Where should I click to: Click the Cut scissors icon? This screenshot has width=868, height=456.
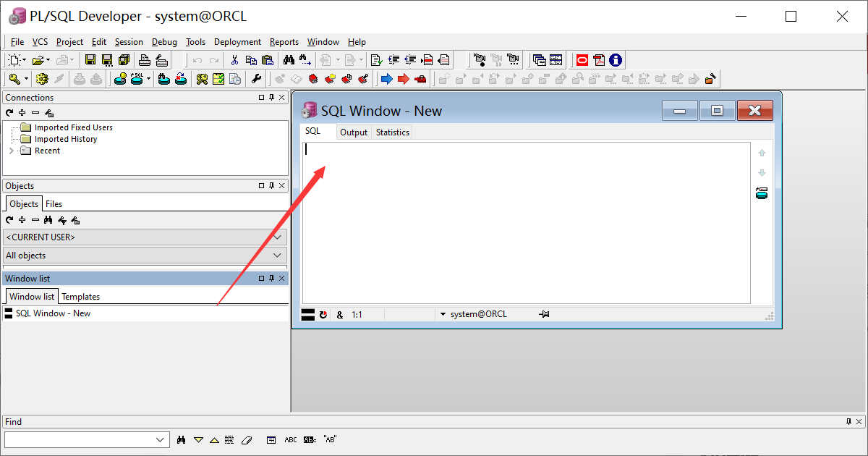(x=234, y=60)
